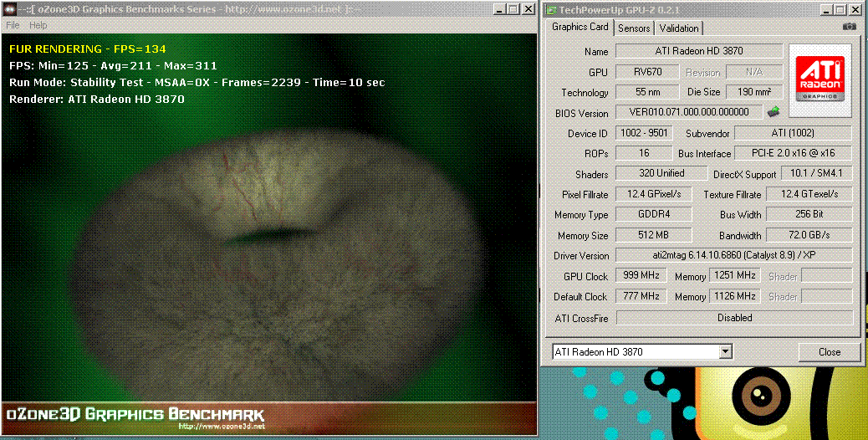Click the Close button in GPU-Z
Screen dimensions: 868x440
(x=830, y=352)
